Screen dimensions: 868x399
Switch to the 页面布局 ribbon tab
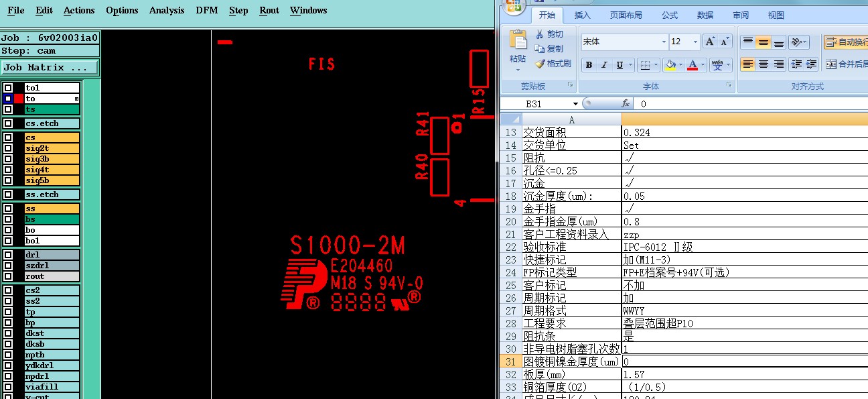point(626,15)
